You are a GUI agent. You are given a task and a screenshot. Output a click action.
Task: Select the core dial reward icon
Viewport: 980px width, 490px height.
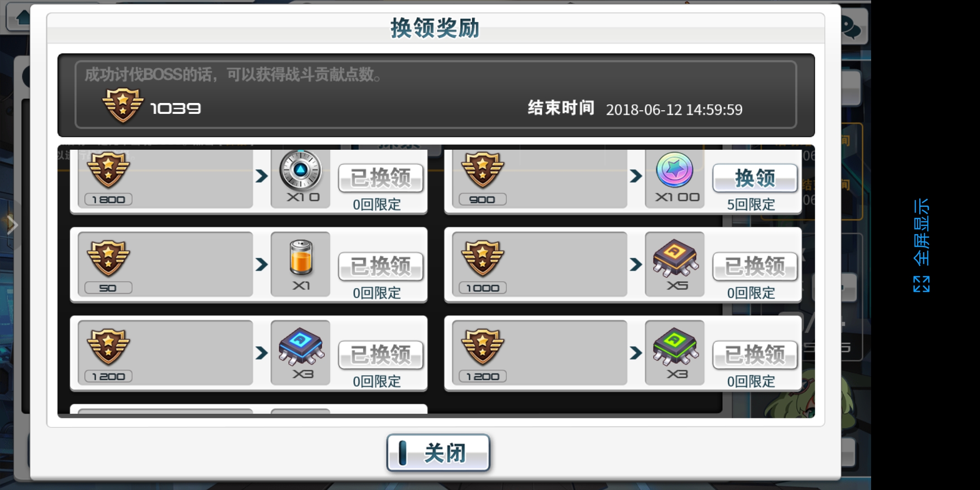tap(300, 170)
